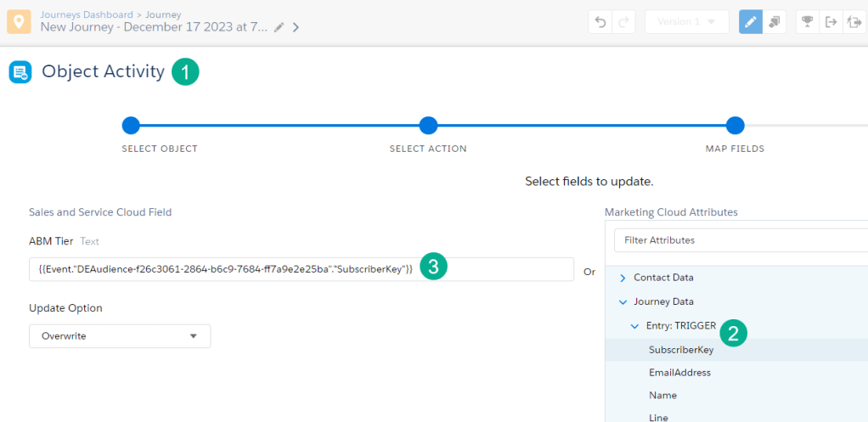The image size is (868, 422).
Task: Open the Update Option Overwrite dropdown
Action: (120, 336)
